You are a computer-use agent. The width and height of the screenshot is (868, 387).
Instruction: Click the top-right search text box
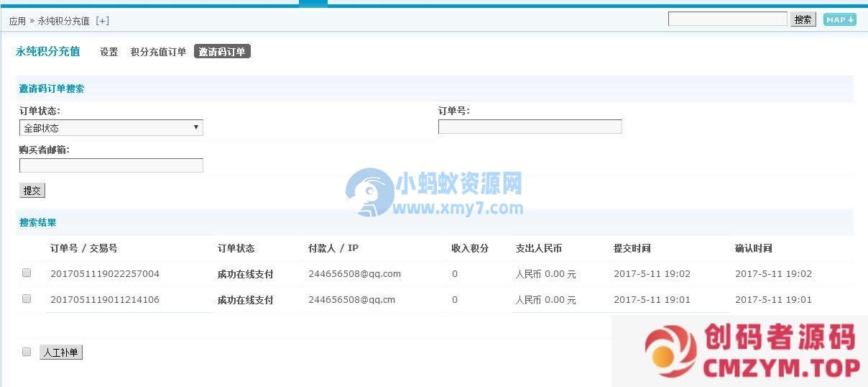[727, 19]
